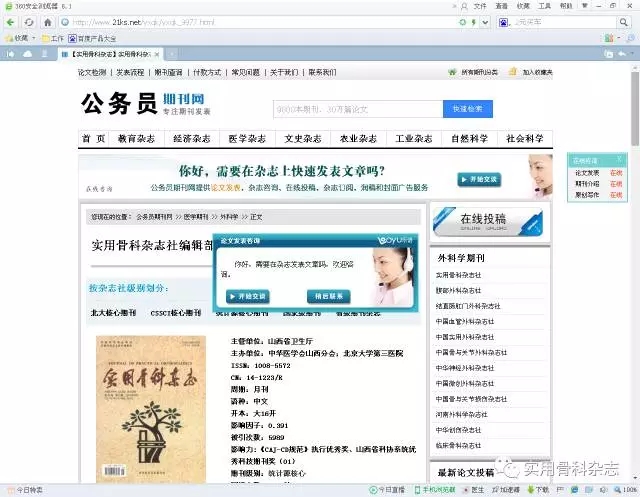This screenshot has height=497, width=640.
Task: Click the 论文检测 top link
Action: pyautogui.click(x=92, y=72)
